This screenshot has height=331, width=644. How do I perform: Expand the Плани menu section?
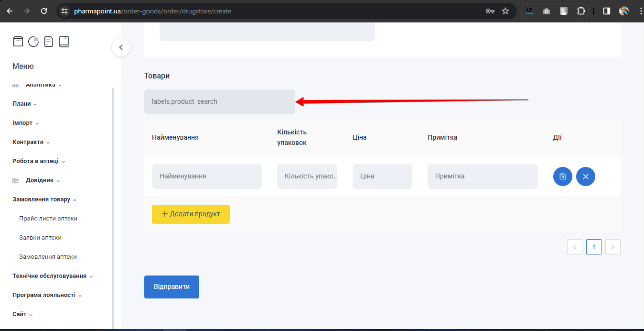pyautogui.click(x=24, y=104)
